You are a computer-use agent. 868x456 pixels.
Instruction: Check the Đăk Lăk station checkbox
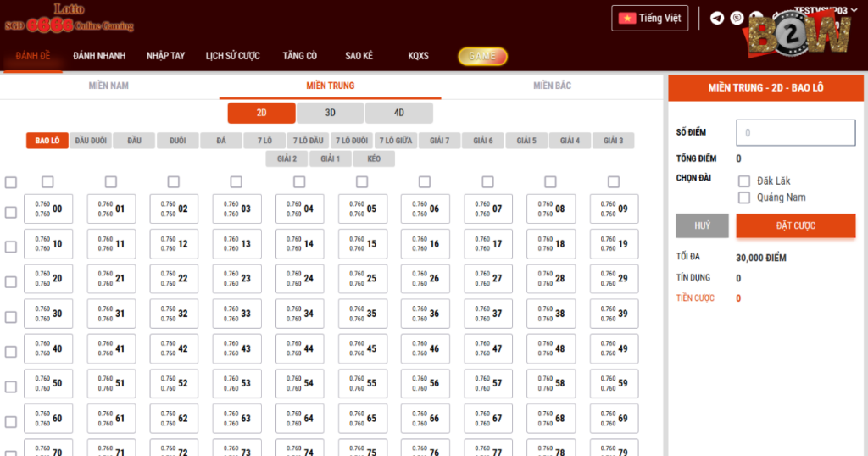pyautogui.click(x=744, y=181)
